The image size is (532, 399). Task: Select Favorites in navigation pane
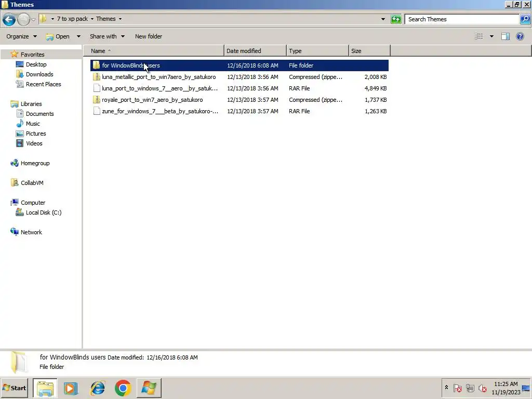[x=32, y=54]
